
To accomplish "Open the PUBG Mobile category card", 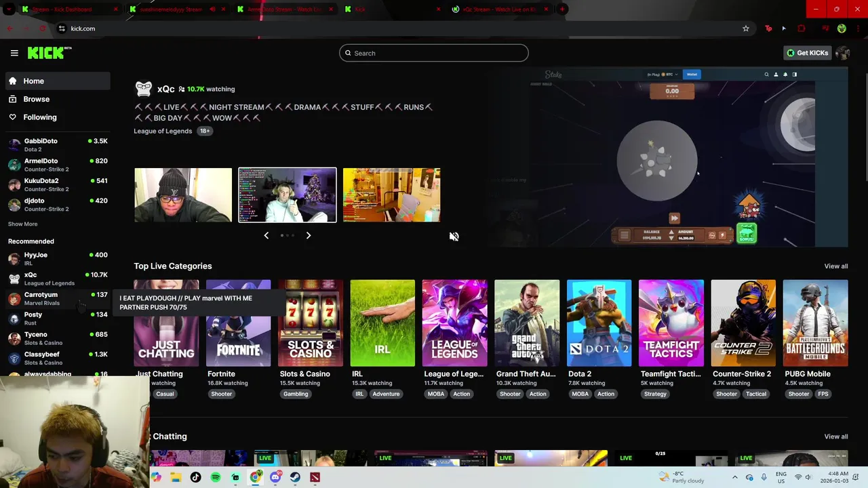I will coord(815,323).
